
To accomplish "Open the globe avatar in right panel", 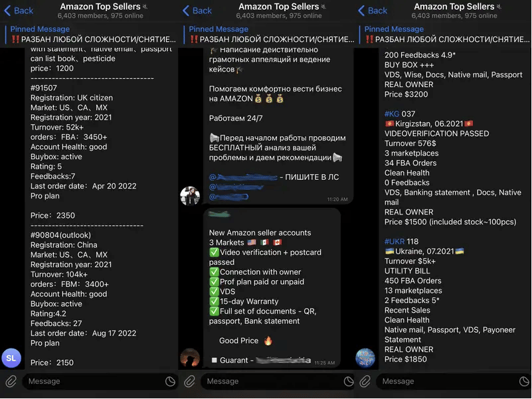I will [x=365, y=358].
